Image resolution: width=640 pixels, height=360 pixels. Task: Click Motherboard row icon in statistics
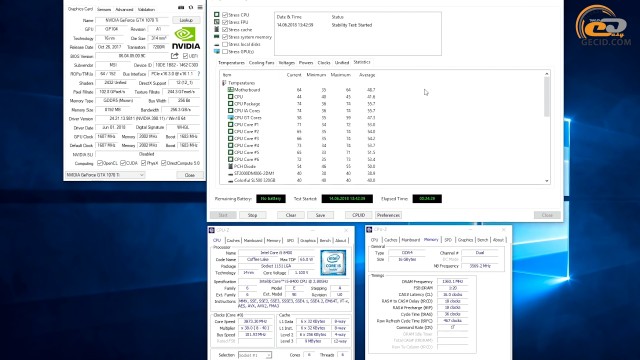coord(231,90)
